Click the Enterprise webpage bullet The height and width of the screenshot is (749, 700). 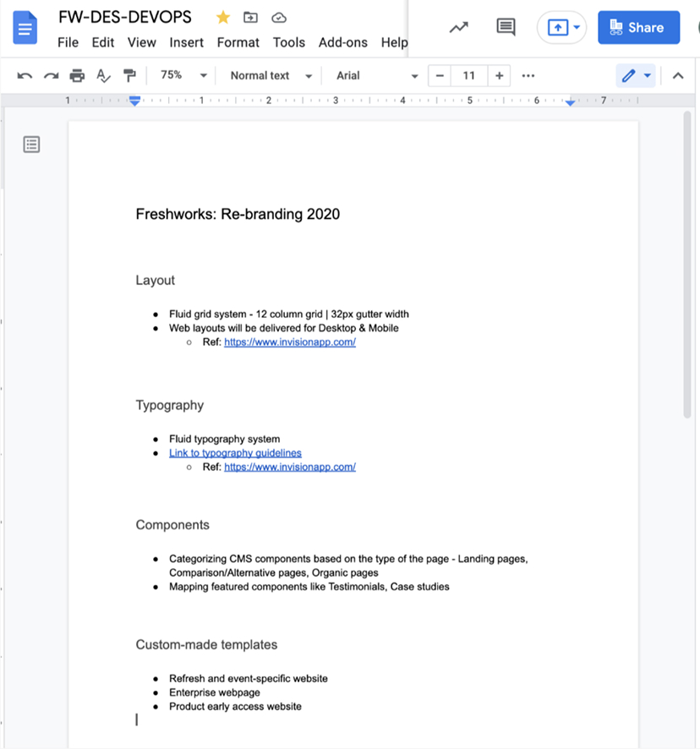pyautogui.click(x=215, y=692)
